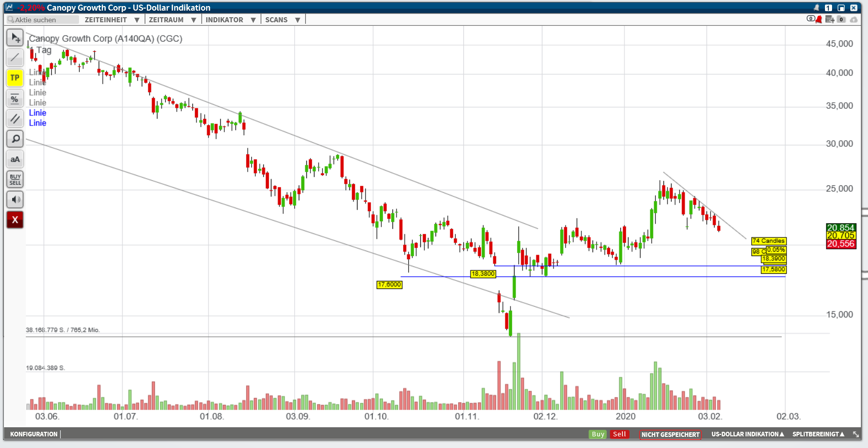This screenshot has width=868, height=448.
Task: Click the Canopy Growth Corp (A140QA) chart title
Action: [x=105, y=38]
